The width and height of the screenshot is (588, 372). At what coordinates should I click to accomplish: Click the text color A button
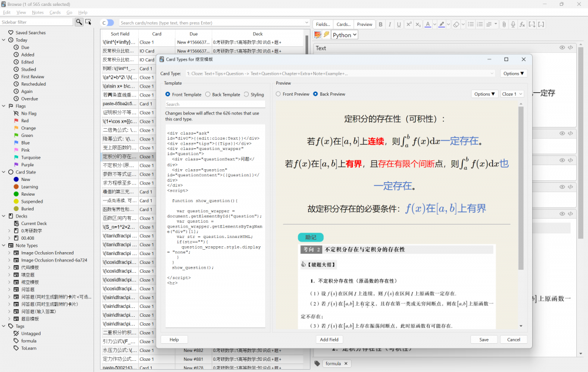(x=427, y=24)
